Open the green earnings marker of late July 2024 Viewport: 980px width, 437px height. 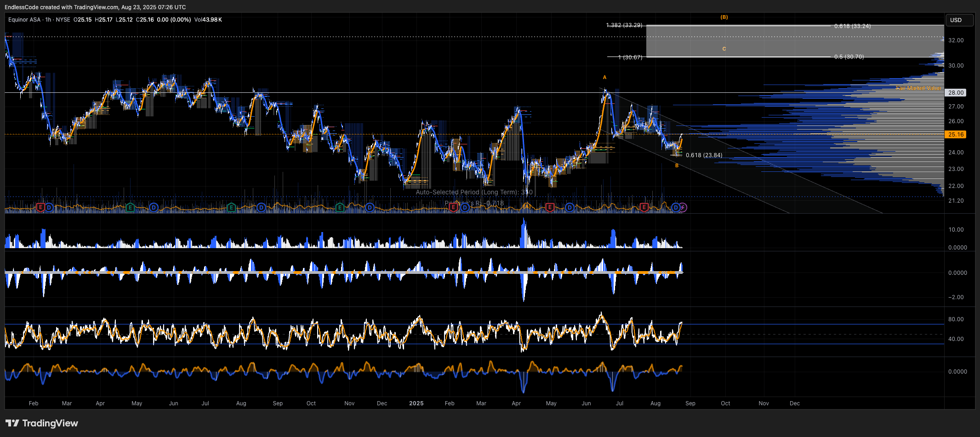pos(231,208)
